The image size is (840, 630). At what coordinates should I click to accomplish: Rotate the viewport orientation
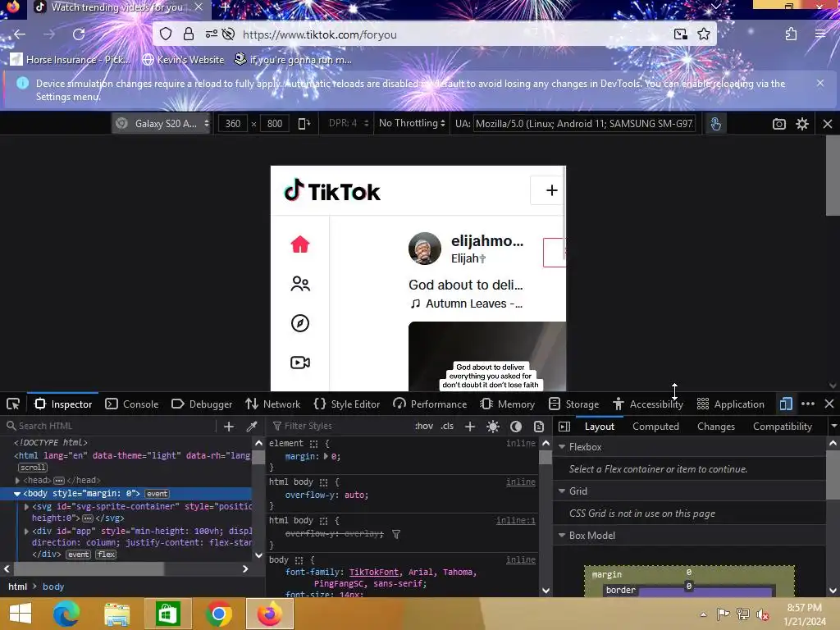[x=304, y=124]
